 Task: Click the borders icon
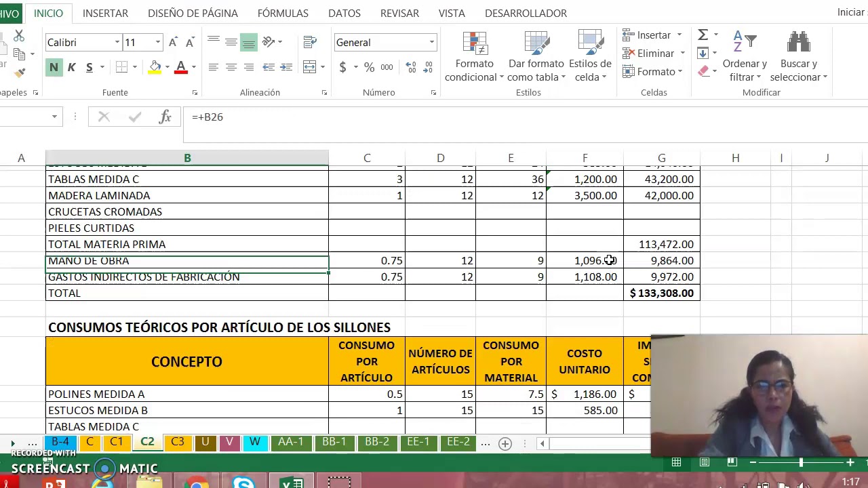(x=121, y=67)
